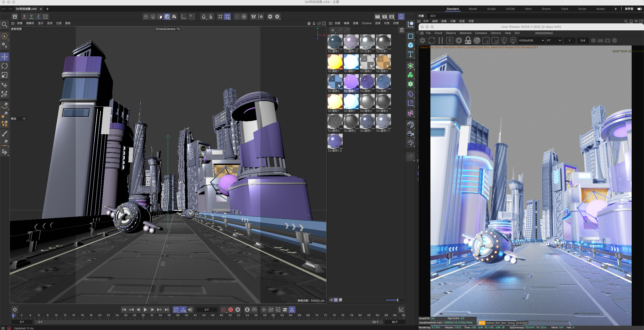
Task: Click the 新界面 button at top right
Action: (629, 9)
